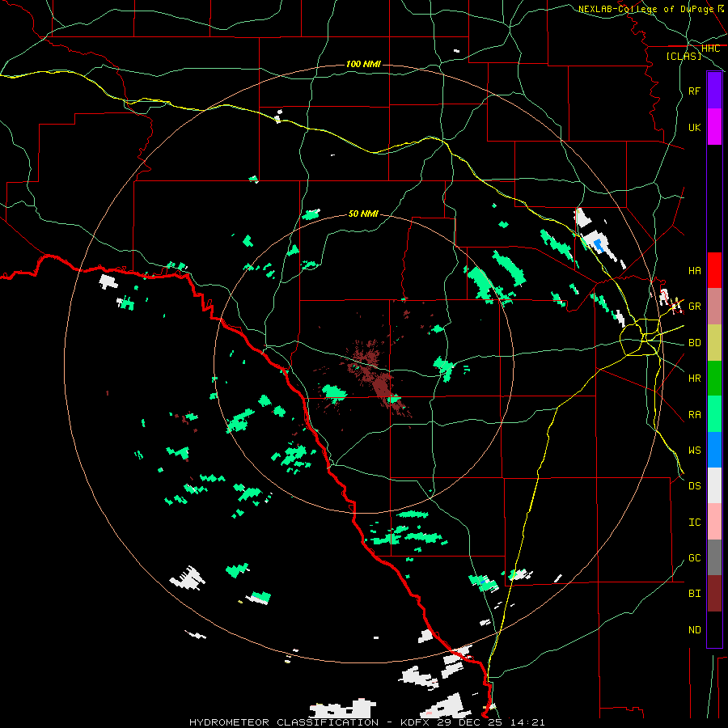Select the WS legend label
The height and width of the screenshot is (728, 728).
(694, 450)
